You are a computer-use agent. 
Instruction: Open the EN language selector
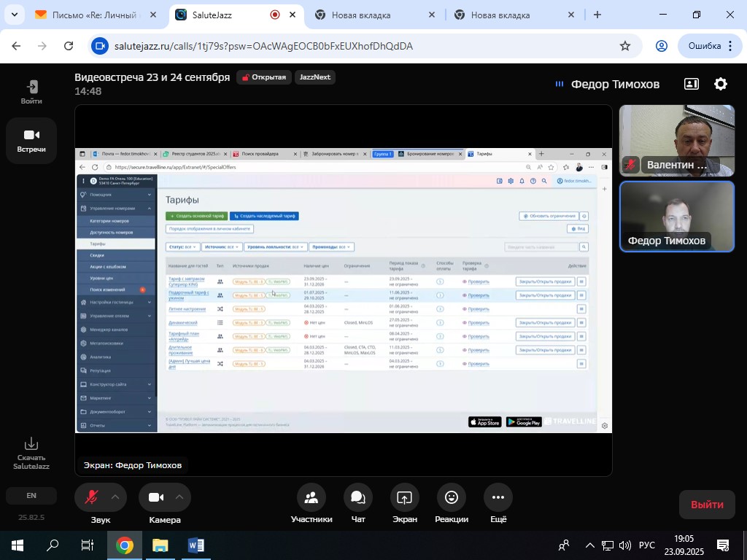point(31,496)
